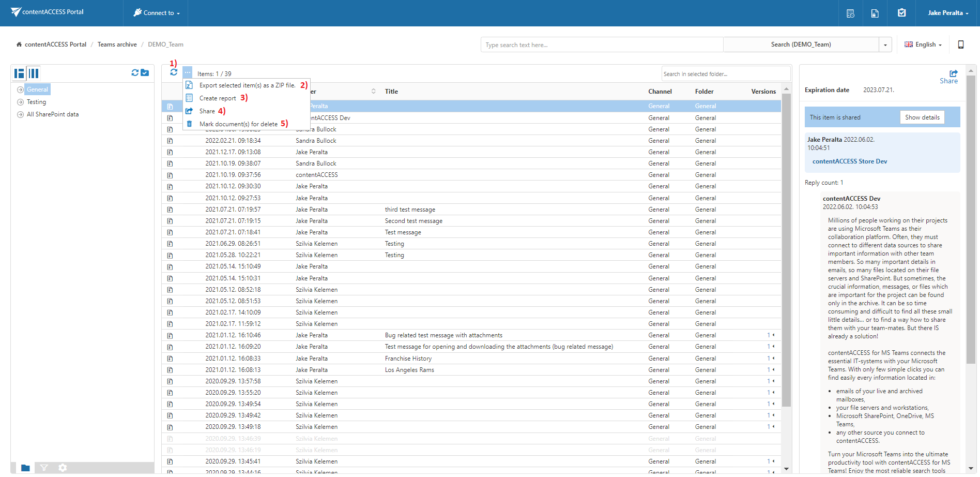The width and height of the screenshot is (980, 477).
Task: Choose Mark document(s) for delete
Action: [x=238, y=124]
